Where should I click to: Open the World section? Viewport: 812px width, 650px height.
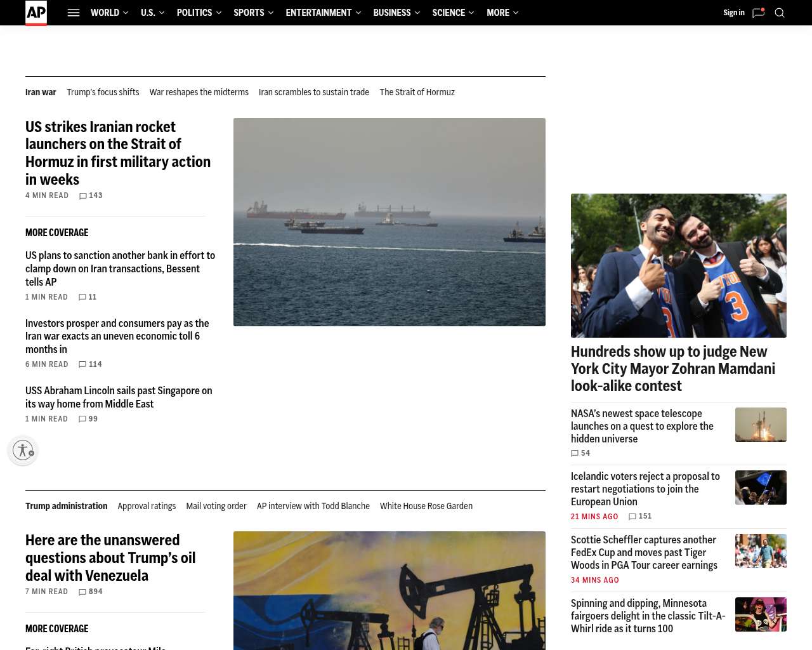(105, 13)
